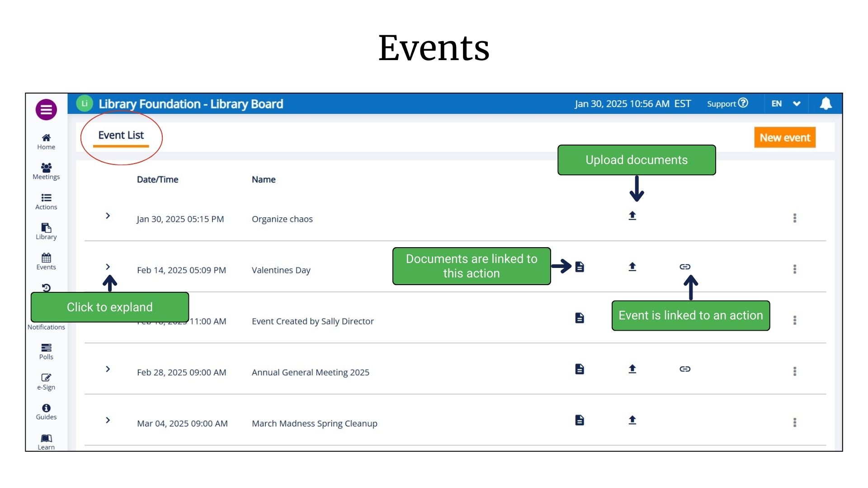This screenshot has width=868, height=488.
Task: Expand the Annual General Meeting 2025 row
Action: tap(108, 369)
